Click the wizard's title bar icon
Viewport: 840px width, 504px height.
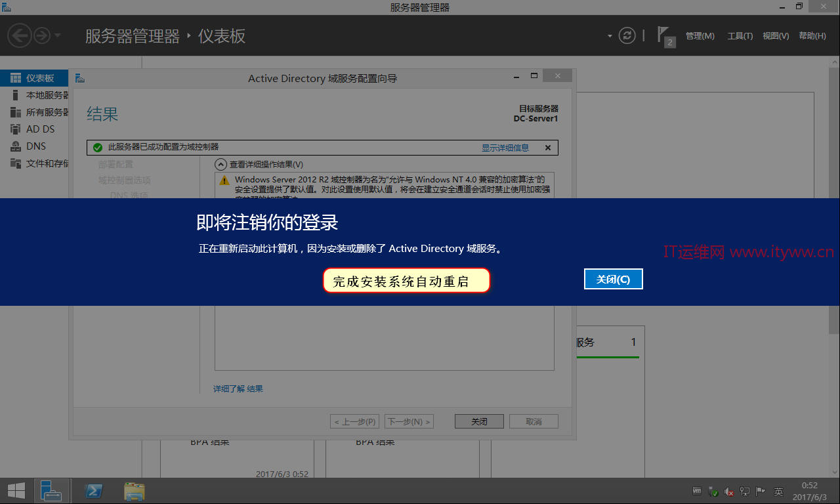(x=80, y=78)
